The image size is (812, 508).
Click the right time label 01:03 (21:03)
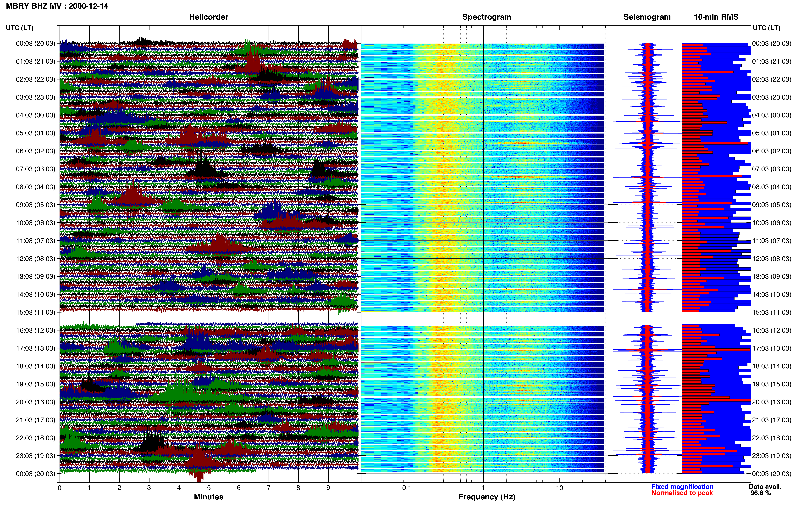pos(772,61)
